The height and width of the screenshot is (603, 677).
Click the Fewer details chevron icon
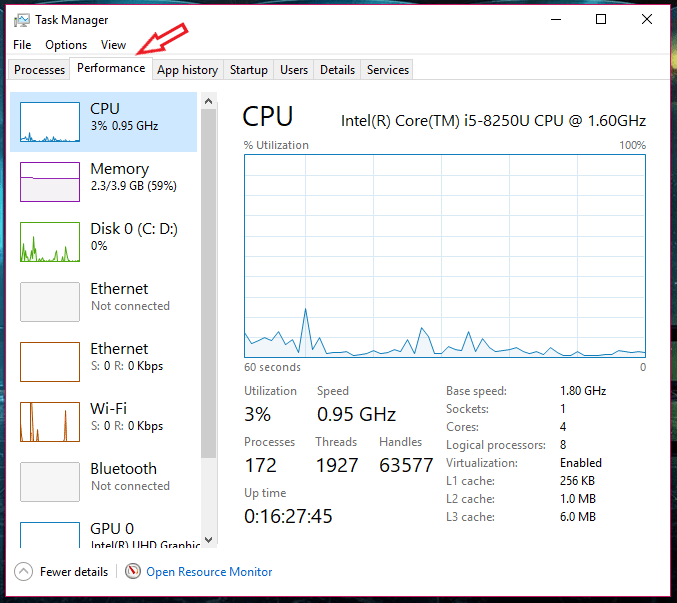23,572
